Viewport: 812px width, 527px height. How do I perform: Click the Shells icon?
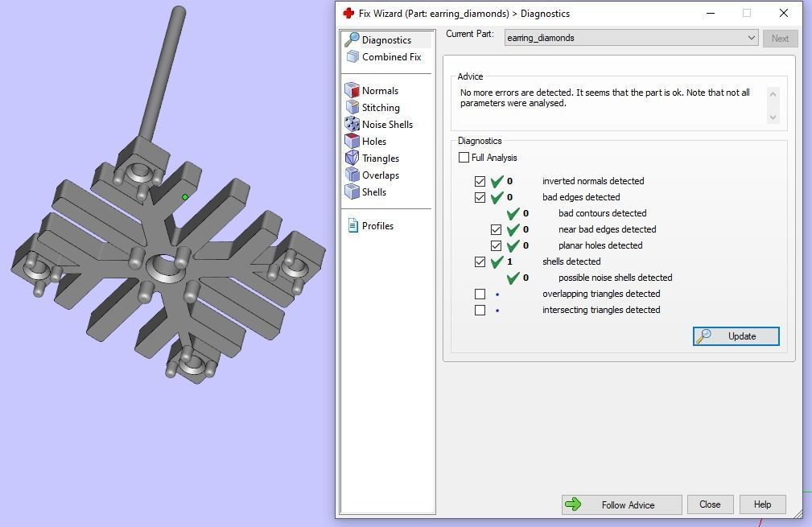[x=352, y=191]
